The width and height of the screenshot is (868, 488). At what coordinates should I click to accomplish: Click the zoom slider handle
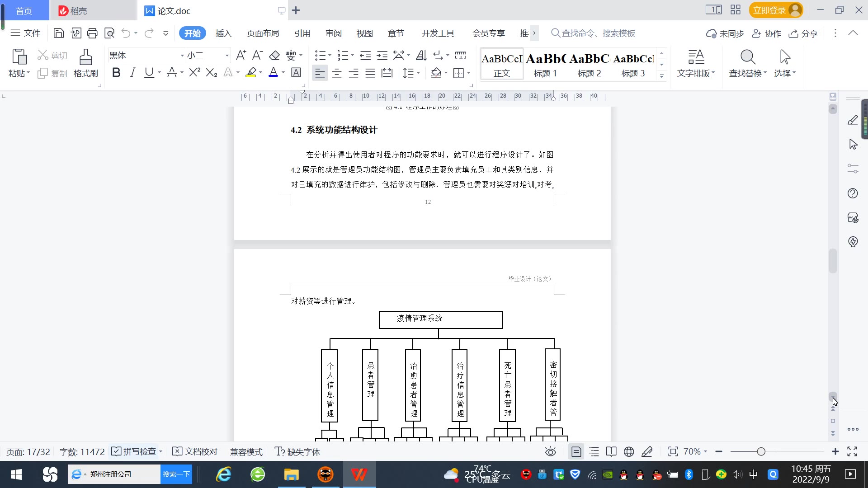(761, 451)
